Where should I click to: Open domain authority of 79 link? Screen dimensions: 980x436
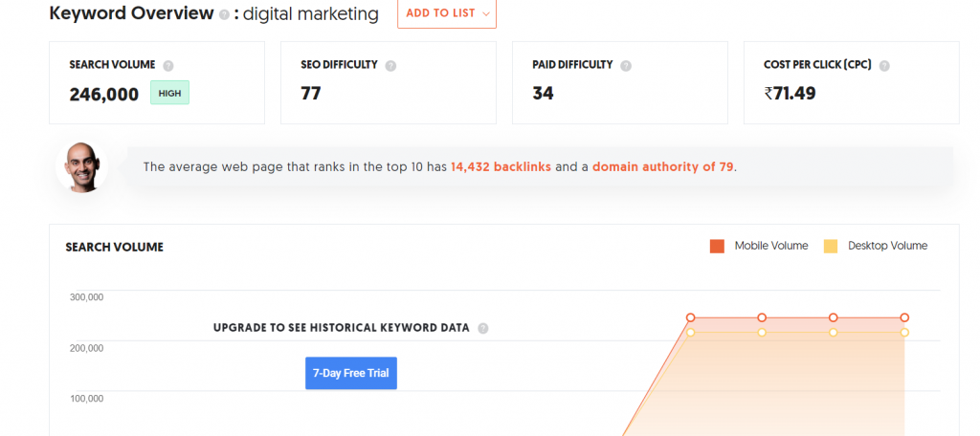click(x=662, y=166)
